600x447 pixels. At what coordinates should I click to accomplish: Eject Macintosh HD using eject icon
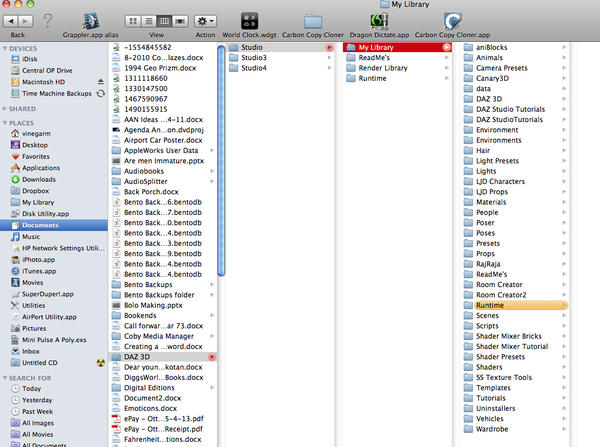click(101, 82)
